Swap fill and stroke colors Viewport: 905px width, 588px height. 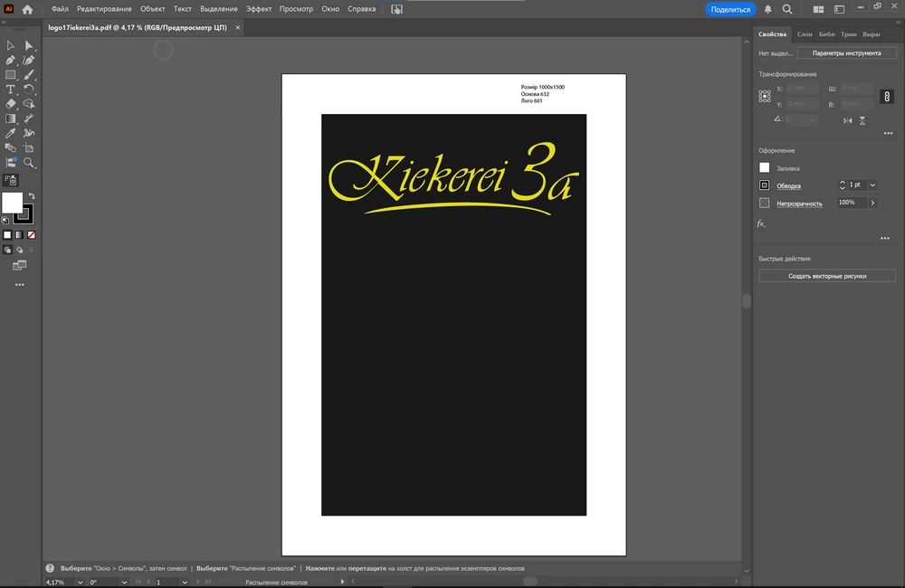pos(32,196)
